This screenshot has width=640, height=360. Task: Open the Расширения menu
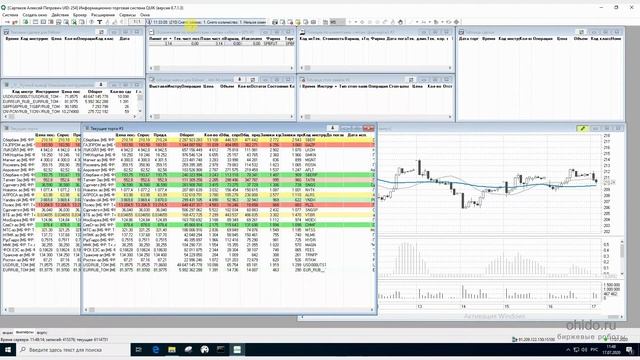(103, 15)
